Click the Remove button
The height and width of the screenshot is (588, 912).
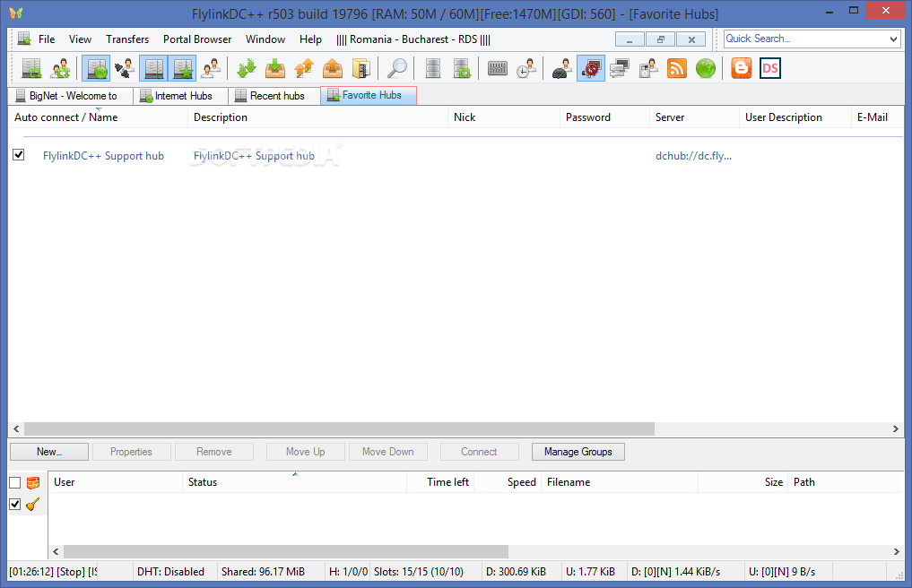coord(214,452)
